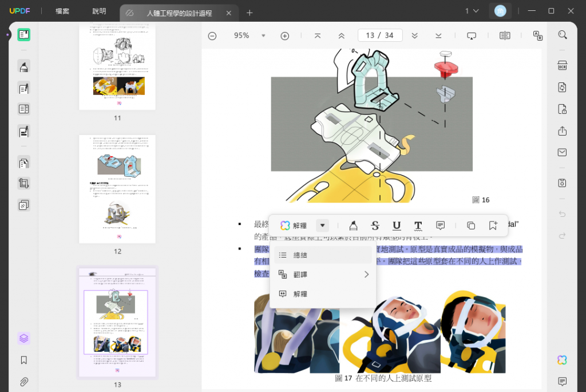Screen dimensions: 586x392
Task: Click the 圖 16 caption text
Action: coord(481,200)
